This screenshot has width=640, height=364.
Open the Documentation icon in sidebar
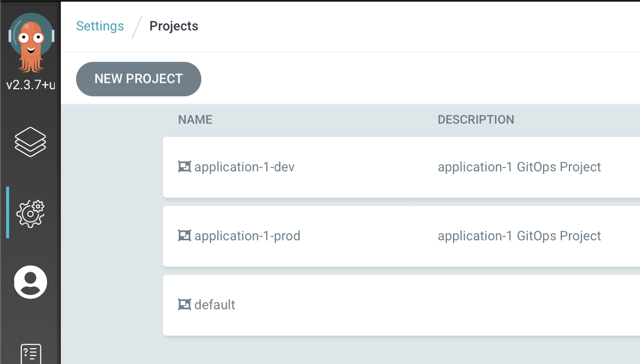click(30, 353)
